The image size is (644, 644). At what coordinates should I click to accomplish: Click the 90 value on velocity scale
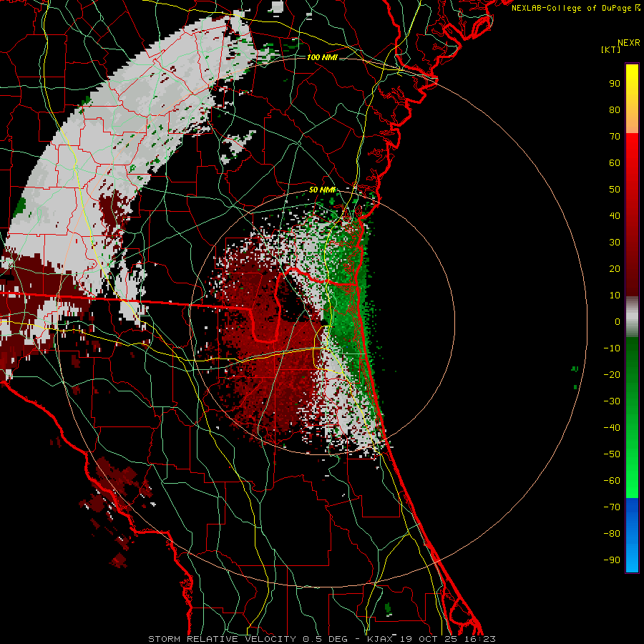[615, 84]
